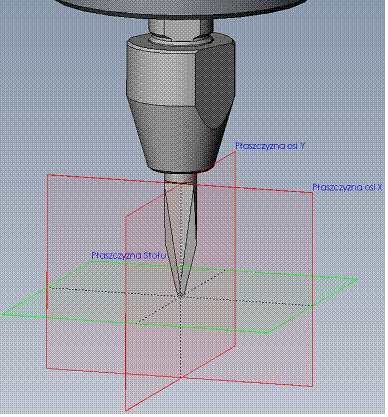Select the X axis plane's left vertical edge
The width and height of the screenshot is (388, 417).
pyautogui.click(x=47, y=272)
